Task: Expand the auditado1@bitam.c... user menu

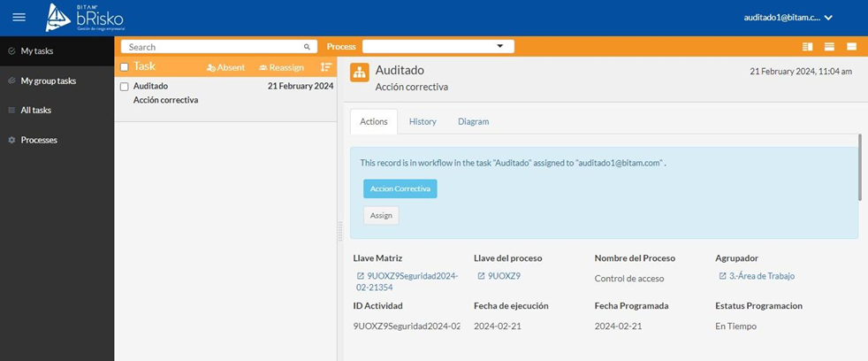Action: point(788,18)
